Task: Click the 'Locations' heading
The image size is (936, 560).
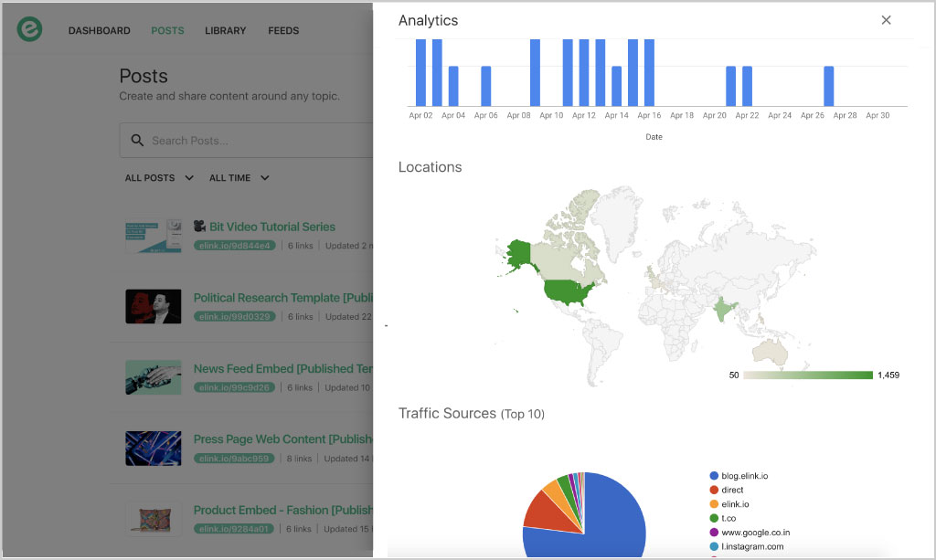Action: [x=430, y=167]
